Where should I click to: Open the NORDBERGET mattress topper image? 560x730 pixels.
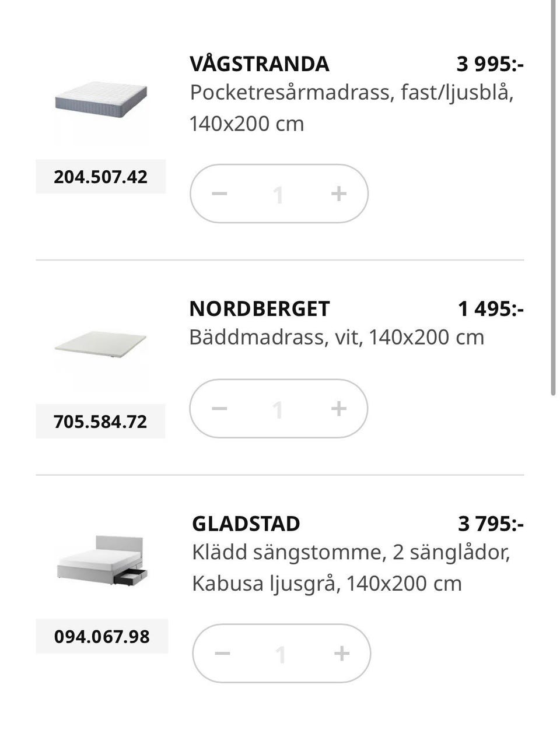click(x=101, y=345)
